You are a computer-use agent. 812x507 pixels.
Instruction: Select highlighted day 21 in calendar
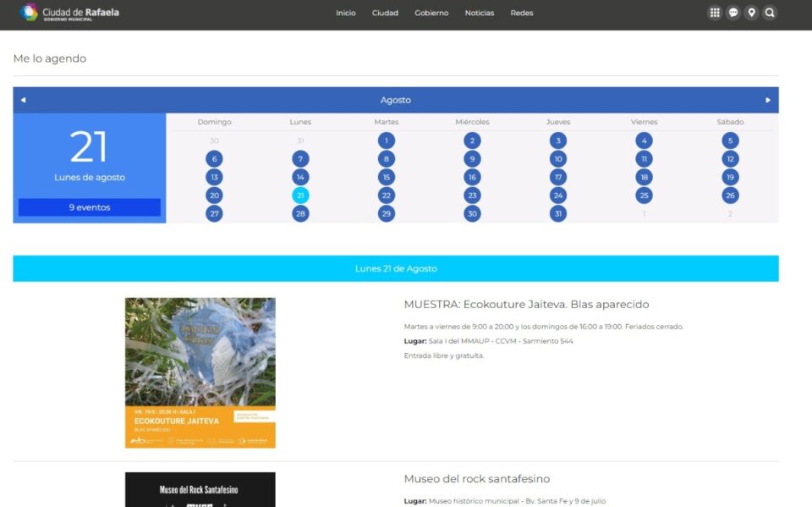pyautogui.click(x=300, y=196)
